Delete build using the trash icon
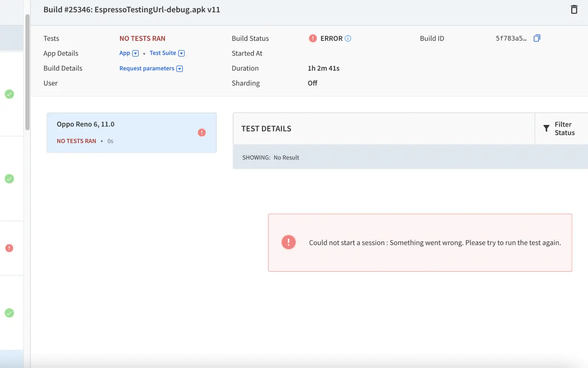The height and width of the screenshot is (368, 588). (x=574, y=9)
